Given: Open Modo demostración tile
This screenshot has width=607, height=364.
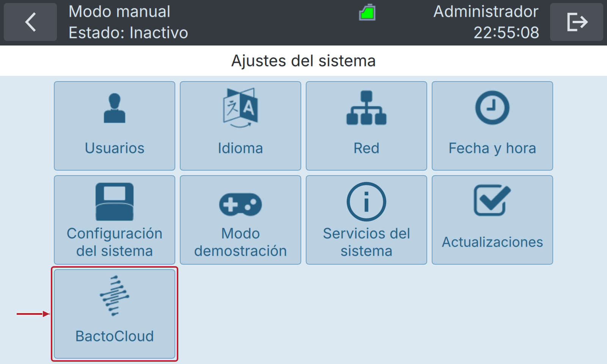Looking at the screenshot, I should coord(241,220).
